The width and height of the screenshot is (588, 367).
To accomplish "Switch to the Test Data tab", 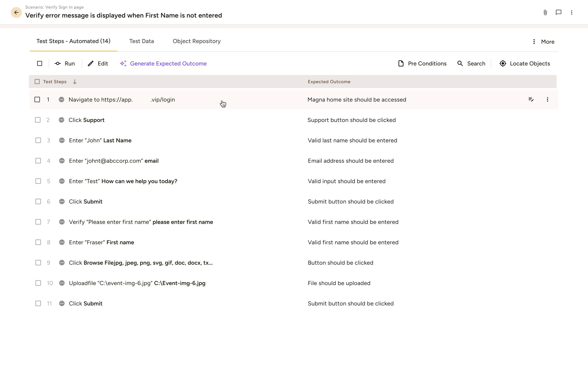I will coord(141,41).
